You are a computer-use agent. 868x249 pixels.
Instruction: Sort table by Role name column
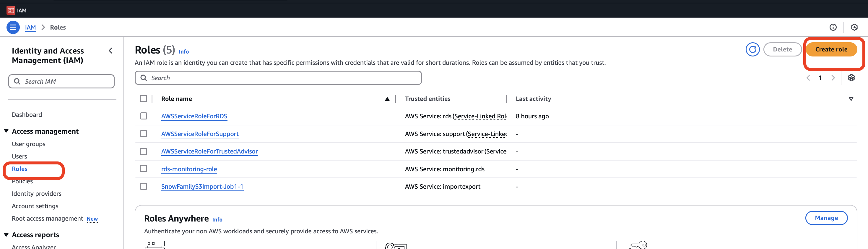[177, 99]
